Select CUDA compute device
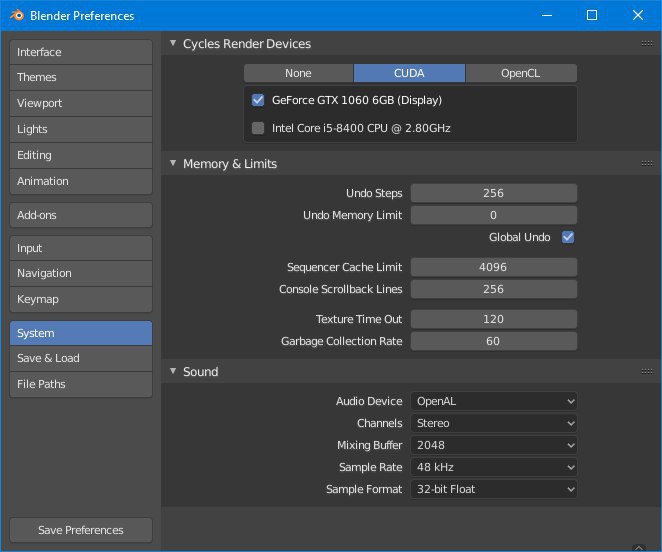662x552 pixels. 409,73
